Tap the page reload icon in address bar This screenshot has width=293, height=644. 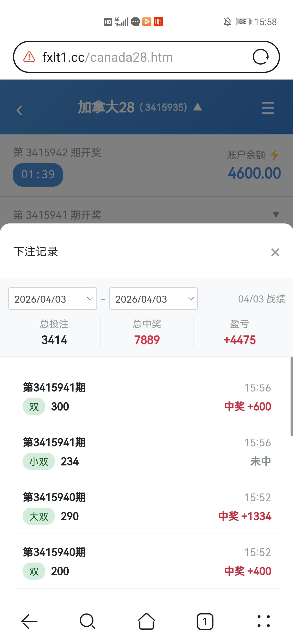(x=261, y=57)
